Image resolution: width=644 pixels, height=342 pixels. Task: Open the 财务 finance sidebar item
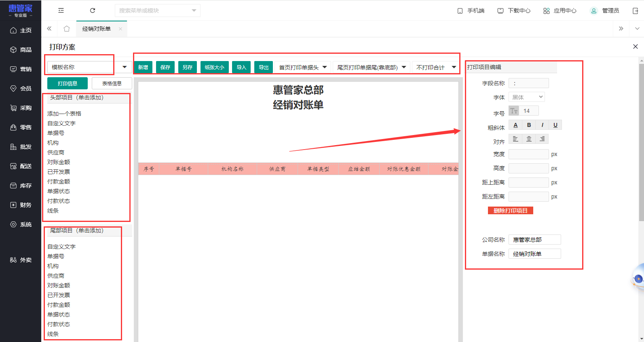tap(21, 205)
